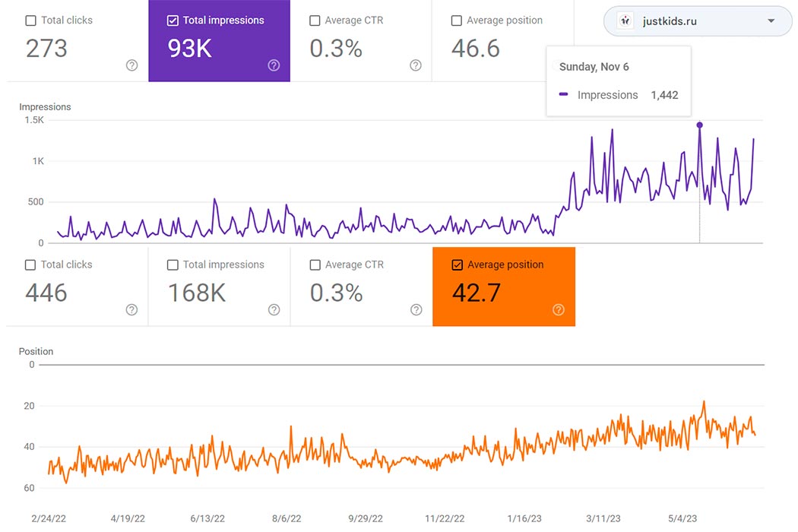The image size is (798, 532).
Task: Click help icon in the 273 Total clicks card
Action: click(x=131, y=65)
